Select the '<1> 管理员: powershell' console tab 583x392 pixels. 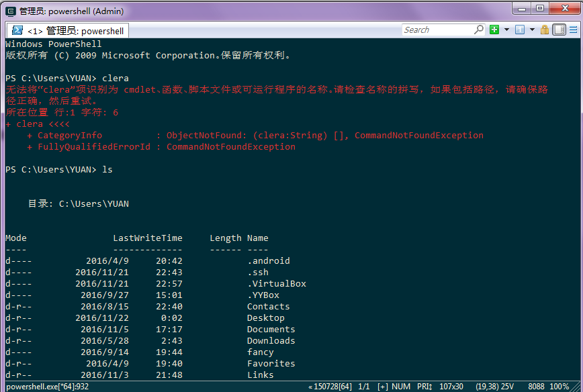68,31
